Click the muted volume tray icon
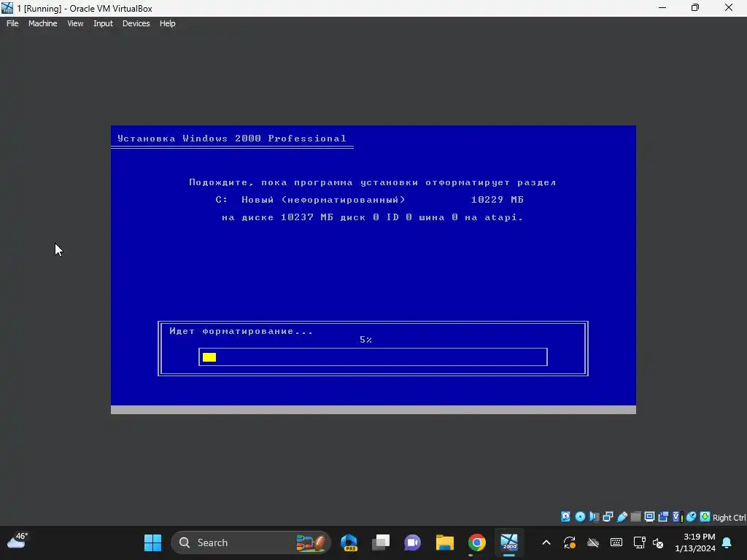Image resolution: width=747 pixels, height=560 pixels. click(x=658, y=542)
